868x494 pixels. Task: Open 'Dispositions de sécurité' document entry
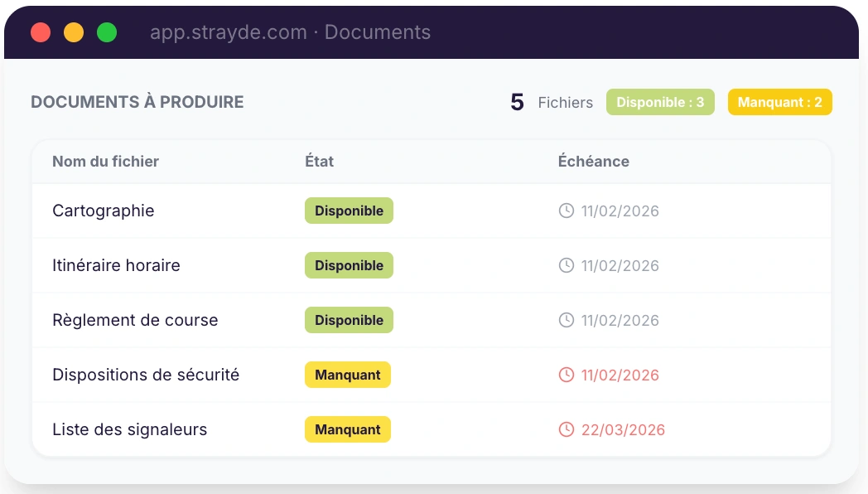(146, 375)
